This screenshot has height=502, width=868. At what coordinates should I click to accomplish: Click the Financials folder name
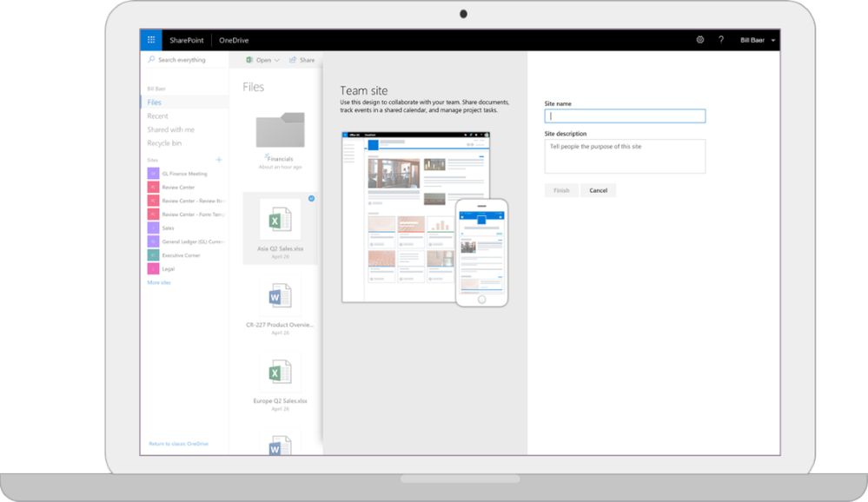click(x=280, y=159)
